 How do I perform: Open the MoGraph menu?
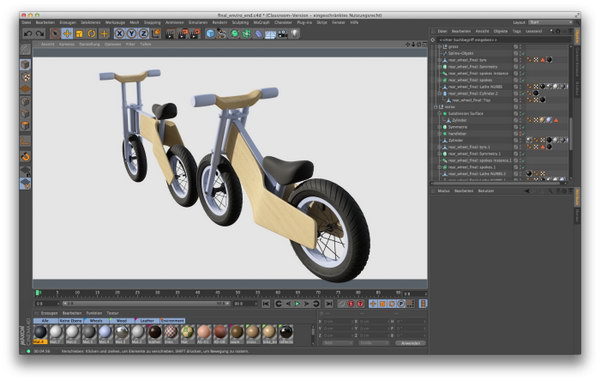coord(261,23)
